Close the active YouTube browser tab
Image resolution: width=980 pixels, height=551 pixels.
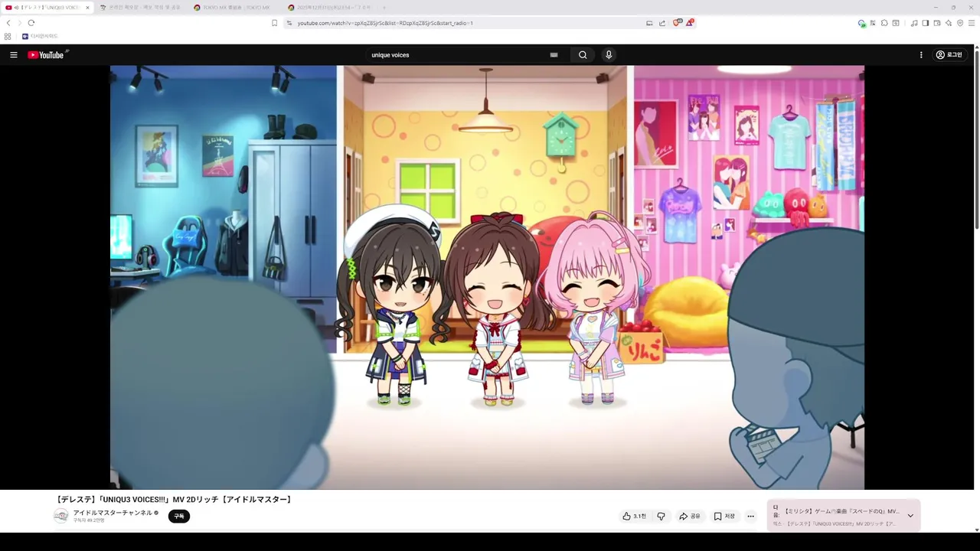87,8
